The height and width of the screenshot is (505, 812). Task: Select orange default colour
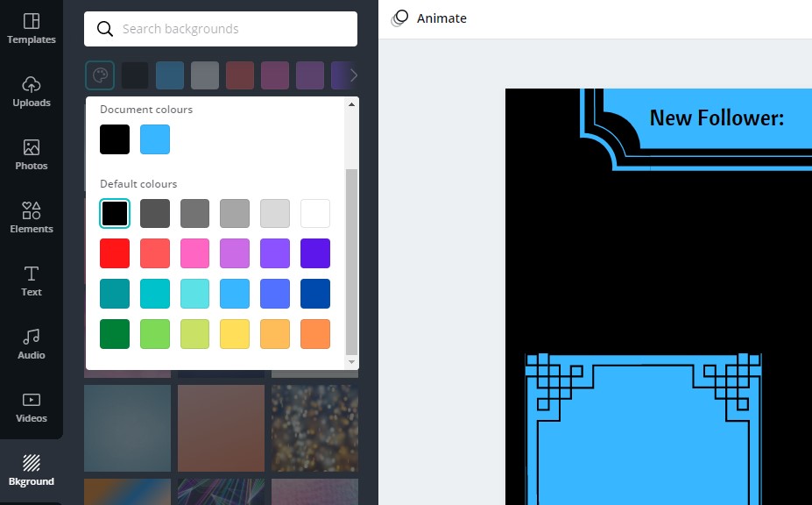click(314, 333)
